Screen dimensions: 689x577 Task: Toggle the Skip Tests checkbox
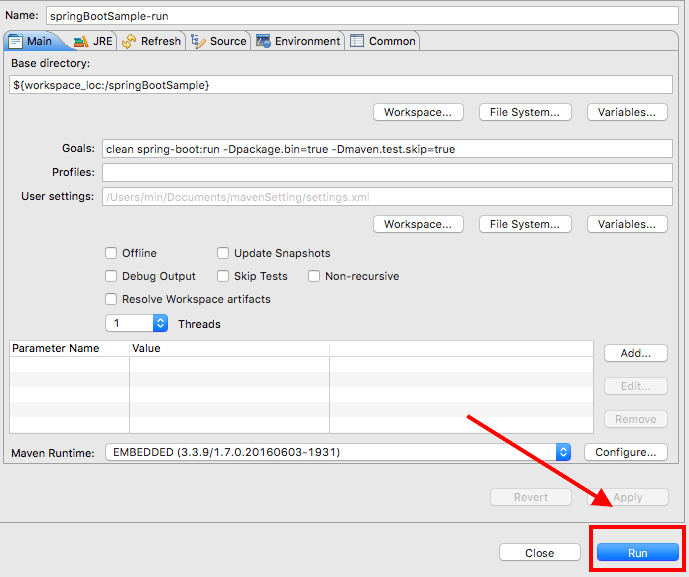[224, 276]
